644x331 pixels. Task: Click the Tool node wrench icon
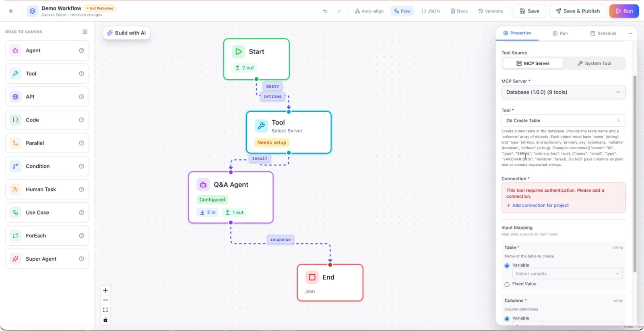[x=261, y=126]
